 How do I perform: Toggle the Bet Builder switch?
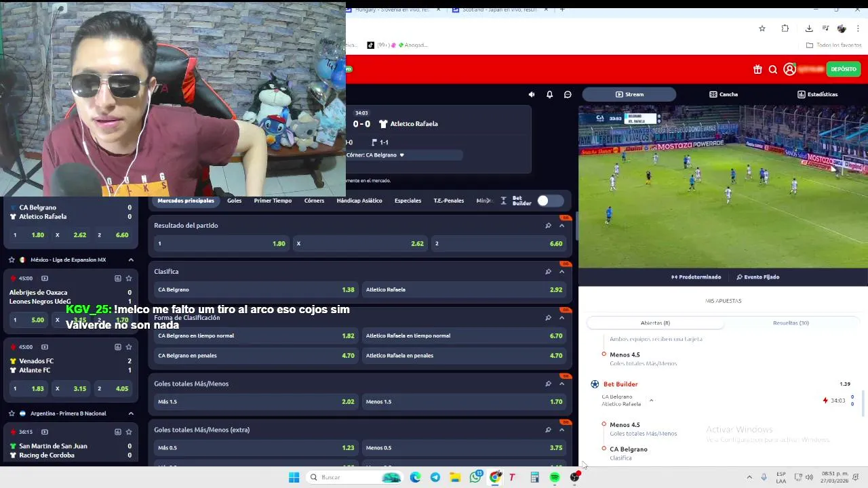click(550, 201)
